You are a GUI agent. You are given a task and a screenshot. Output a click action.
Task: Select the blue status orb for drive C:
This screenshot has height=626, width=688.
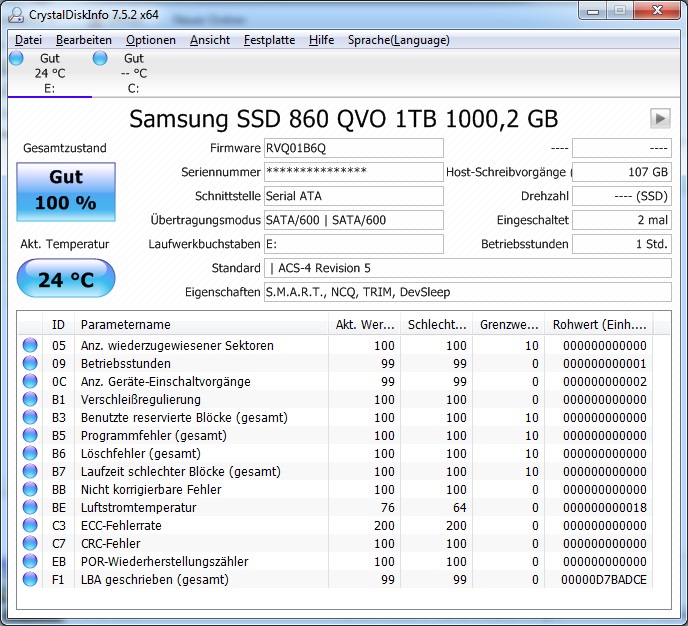pos(100,58)
